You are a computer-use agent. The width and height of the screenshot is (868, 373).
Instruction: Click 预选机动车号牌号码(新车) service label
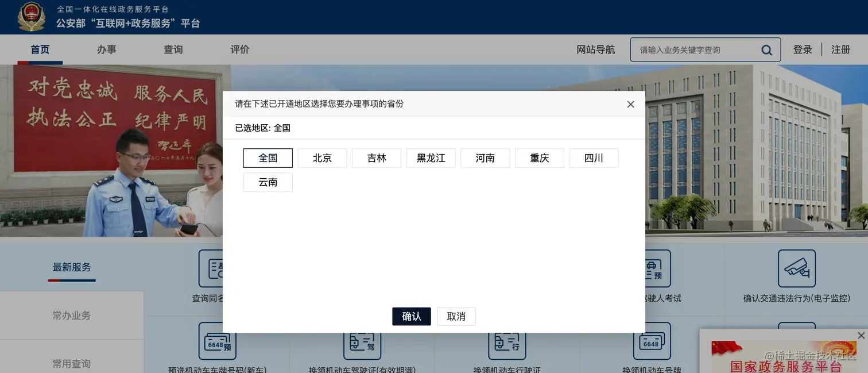pyautogui.click(x=217, y=369)
